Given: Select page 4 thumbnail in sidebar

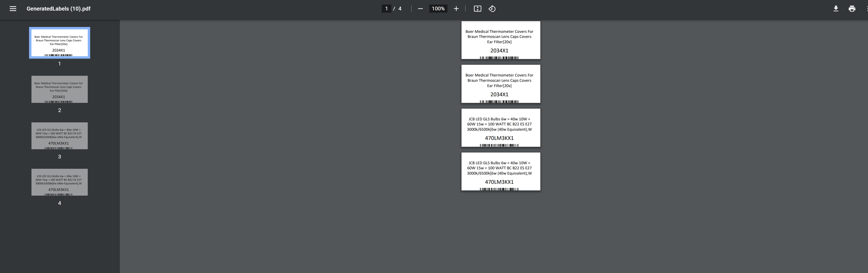Looking at the screenshot, I should (60, 182).
